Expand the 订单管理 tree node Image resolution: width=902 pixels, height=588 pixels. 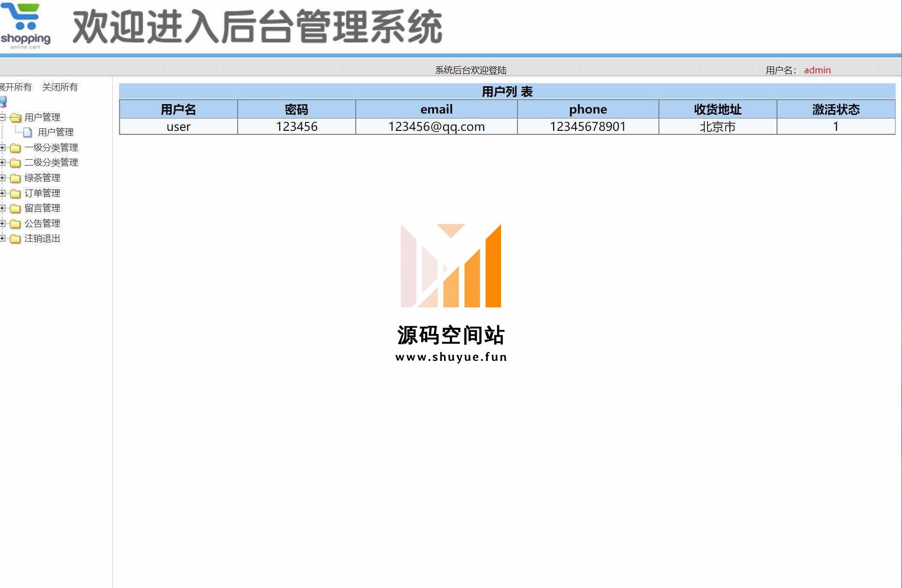point(2,193)
